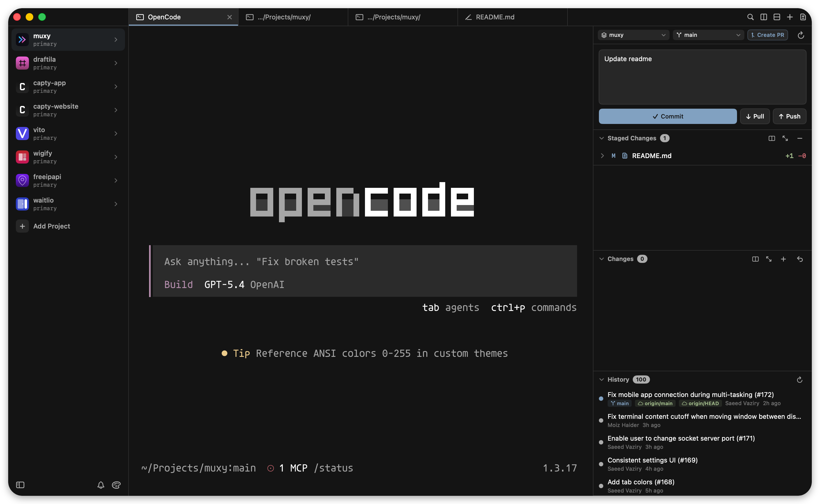Image resolution: width=820 pixels, height=504 pixels.
Task: Click the Create PR button
Action: (767, 35)
